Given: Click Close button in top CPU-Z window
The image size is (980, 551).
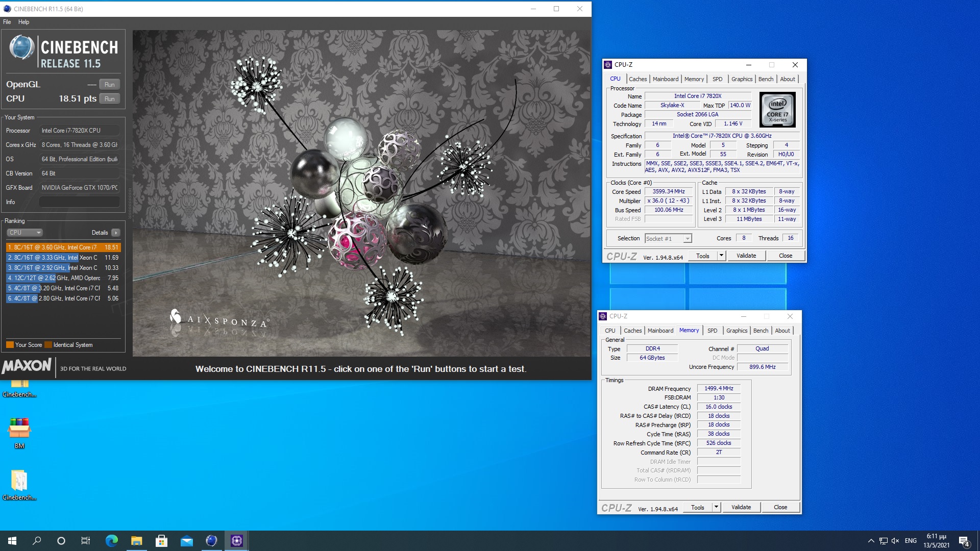Looking at the screenshot, I should tap(786, 256).
